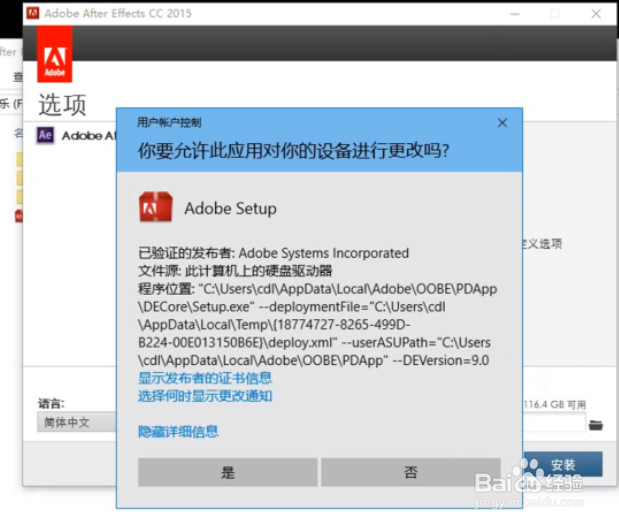Click the After Effects Ae product icon
Screen dimensions: 619x524
(45, 135)
